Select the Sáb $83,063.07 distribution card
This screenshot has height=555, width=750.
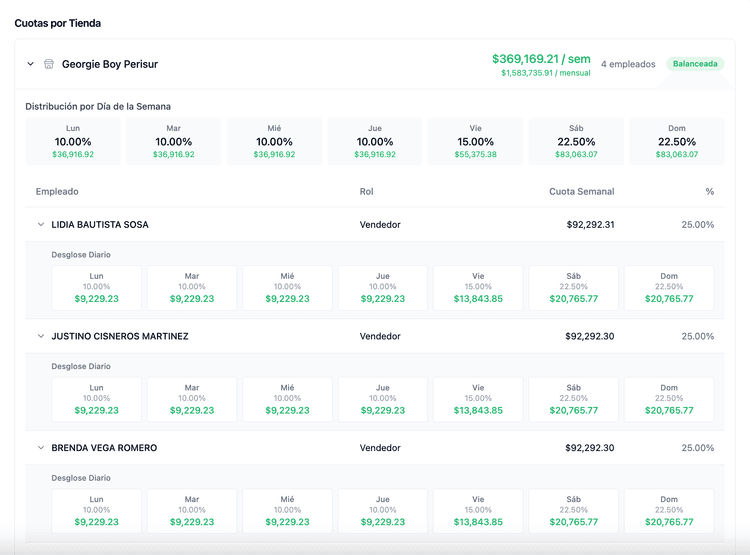click(576, 141)
